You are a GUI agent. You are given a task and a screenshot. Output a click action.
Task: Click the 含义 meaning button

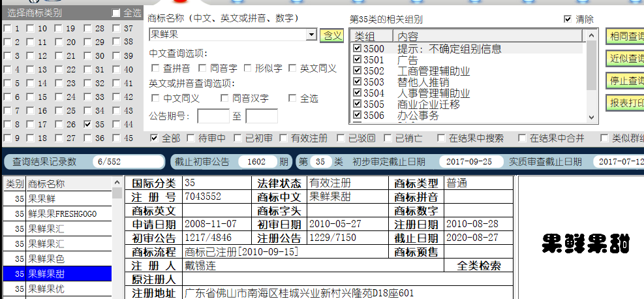click(x=331, y=35)
